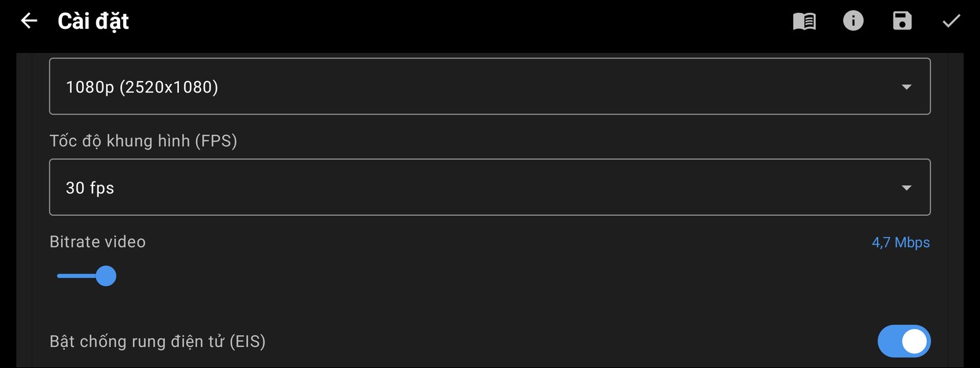Confirm settings with the checkmark icon
This screenshot has height=368, width=980.
951,21
